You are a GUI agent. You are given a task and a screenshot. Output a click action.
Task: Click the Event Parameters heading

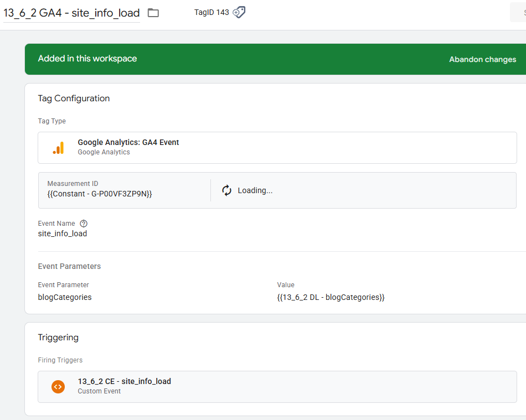click(x=69, y=266)
